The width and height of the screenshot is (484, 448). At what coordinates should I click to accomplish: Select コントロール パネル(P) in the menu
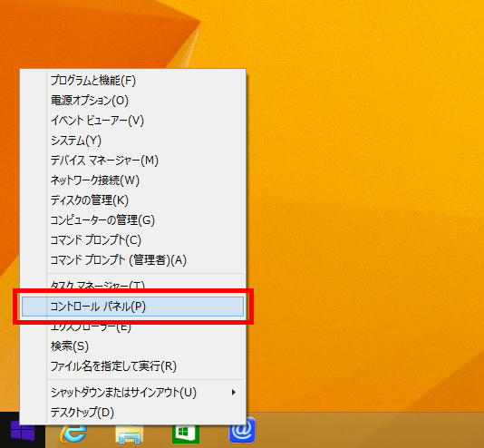pos(132,307)
